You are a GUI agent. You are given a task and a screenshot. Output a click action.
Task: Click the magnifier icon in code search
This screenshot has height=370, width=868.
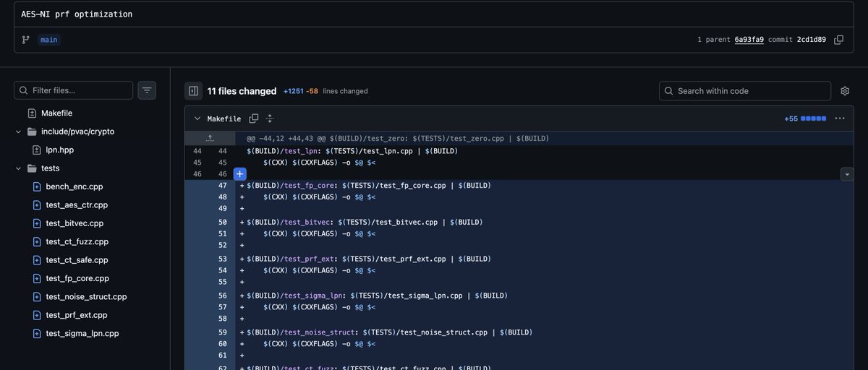(x=669, y=91)
